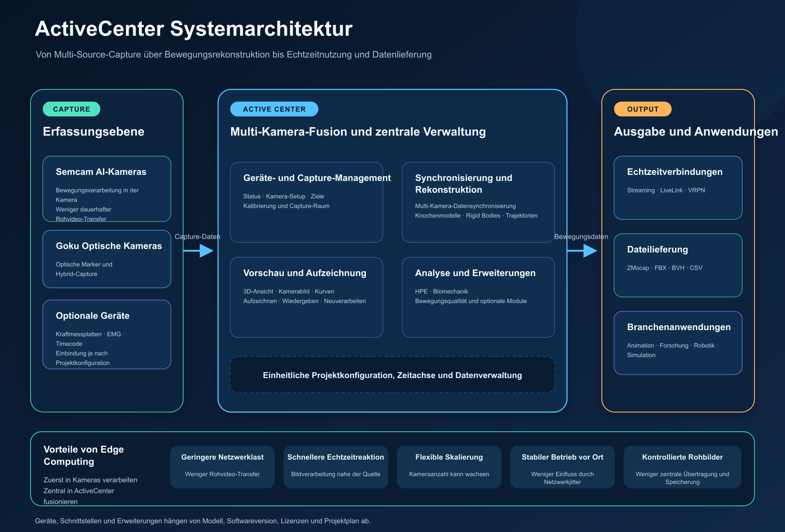The width and height of the screenshot is (785, 532).
Task: Open the Analyse und Erweiterungen card
Action: point(478,297)
